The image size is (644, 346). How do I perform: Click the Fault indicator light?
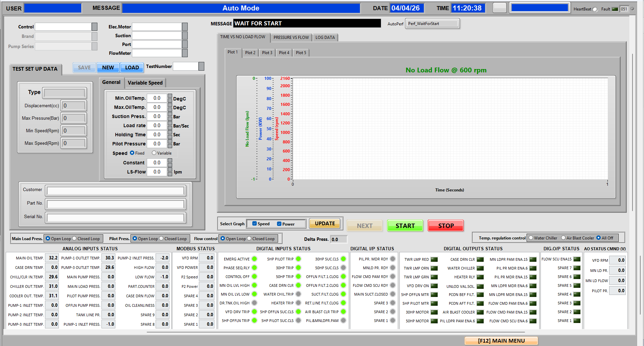615,9
